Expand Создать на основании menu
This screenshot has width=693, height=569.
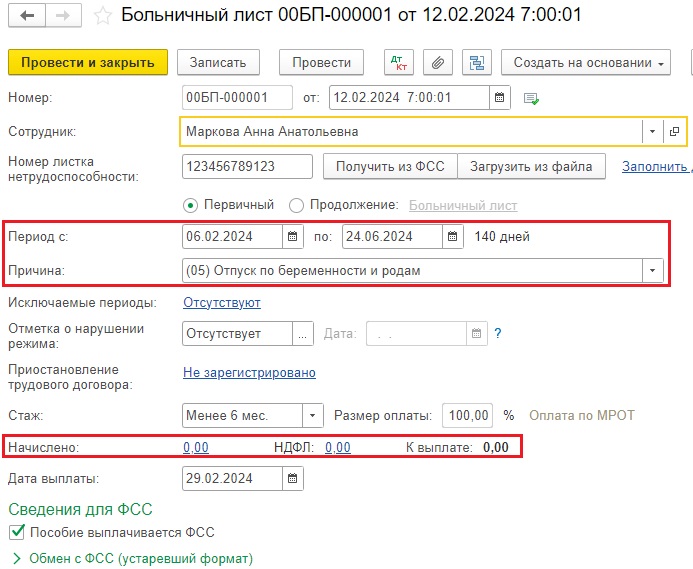[586, 63]
